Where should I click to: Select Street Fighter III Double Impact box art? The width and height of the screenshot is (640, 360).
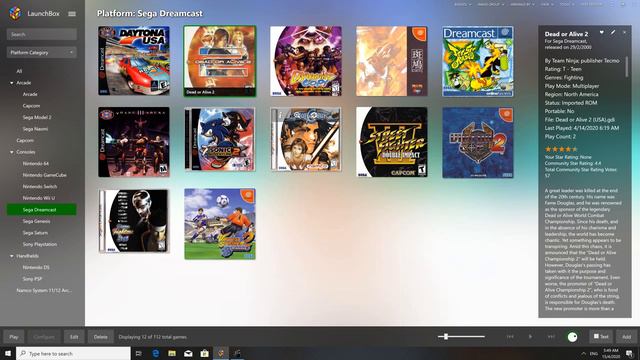pyautogui.click(x=392, y=142)
